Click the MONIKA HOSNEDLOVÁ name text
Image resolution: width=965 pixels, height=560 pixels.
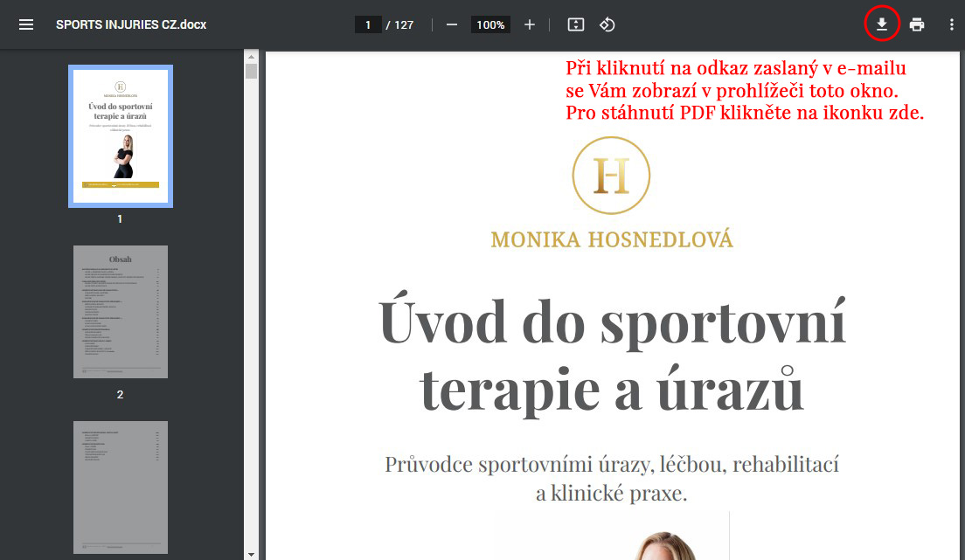612,239
